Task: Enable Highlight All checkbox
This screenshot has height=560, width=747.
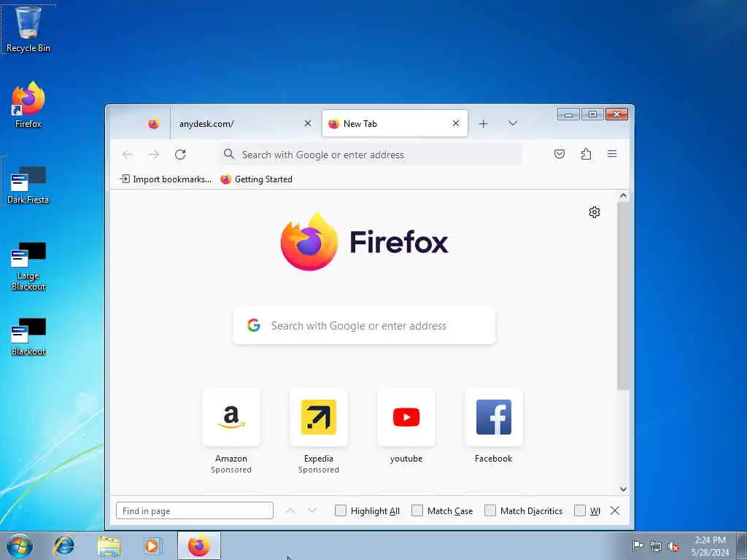Action: click(341, 510)
